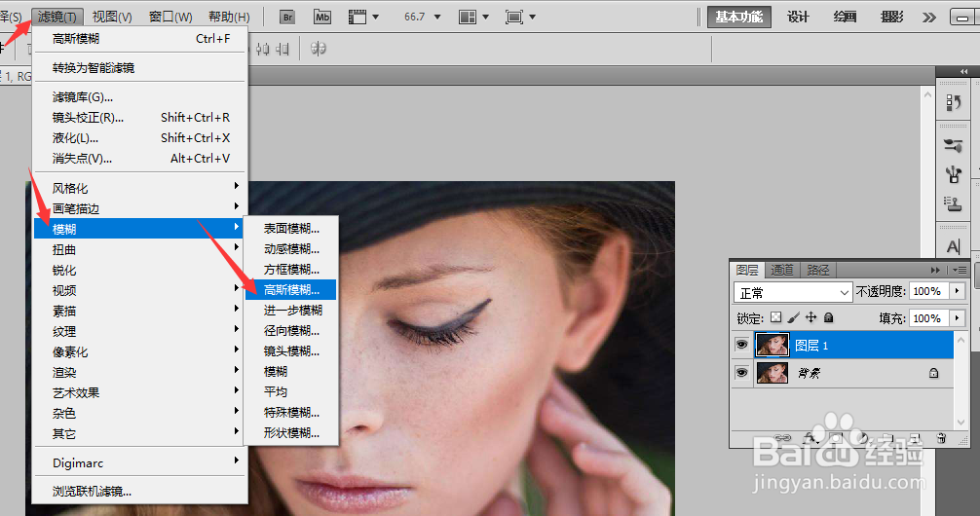Open the Brush panel icon in dock
Image resolution: width=980 pixels, height=516 pixels.
tap(953, 174)
